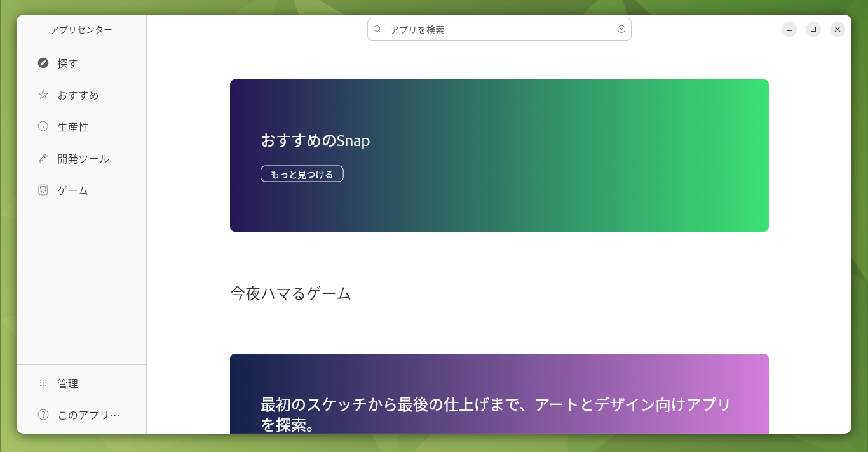This screenshot has height=452, width=868.
Task: Focus the アプリを検索 search field
Action: [499, 29]
